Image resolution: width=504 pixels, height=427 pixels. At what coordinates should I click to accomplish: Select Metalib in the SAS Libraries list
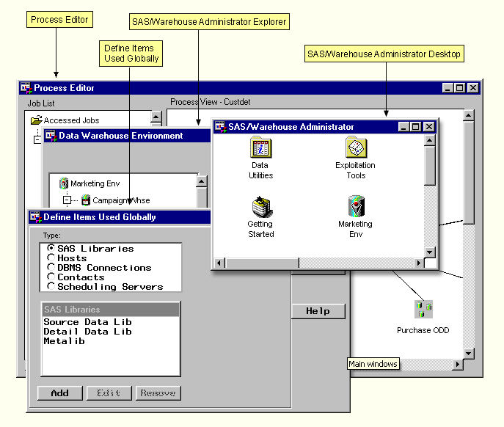click(x=65, y=341)
